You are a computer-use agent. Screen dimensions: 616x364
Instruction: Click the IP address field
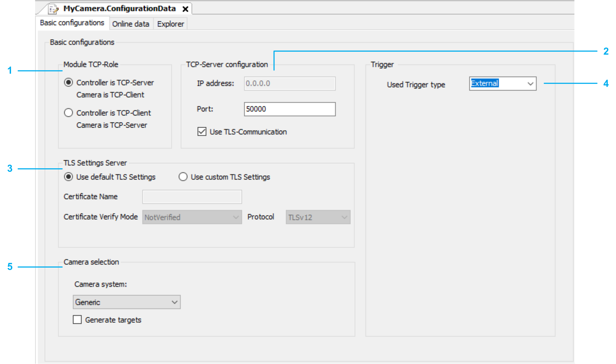click(x=289, y=84)
